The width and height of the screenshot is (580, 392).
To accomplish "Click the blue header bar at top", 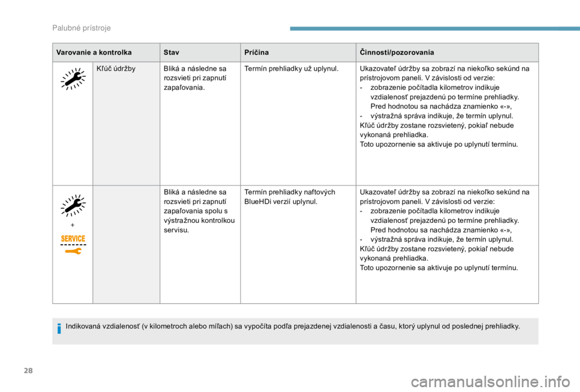I will 434,28.
